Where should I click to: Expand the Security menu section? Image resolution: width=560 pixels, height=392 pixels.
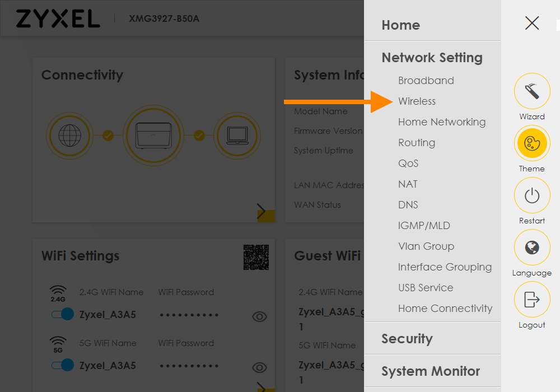click(407, 338)
